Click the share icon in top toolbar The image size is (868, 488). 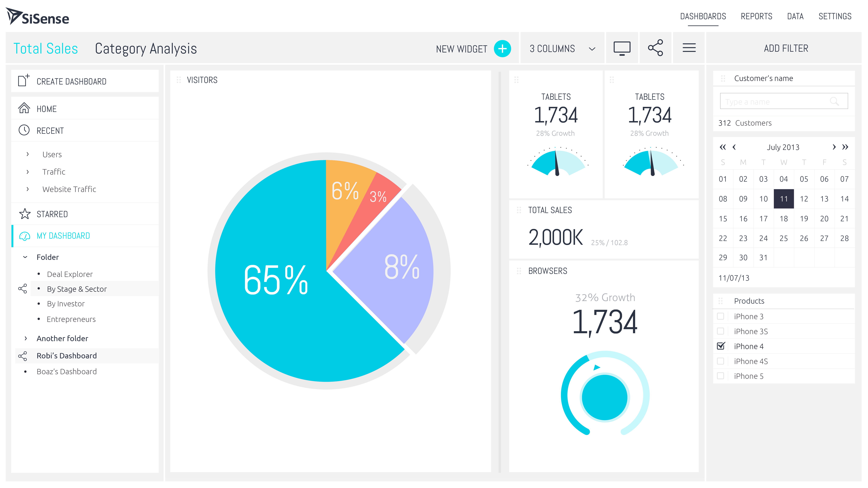point(655,48)
